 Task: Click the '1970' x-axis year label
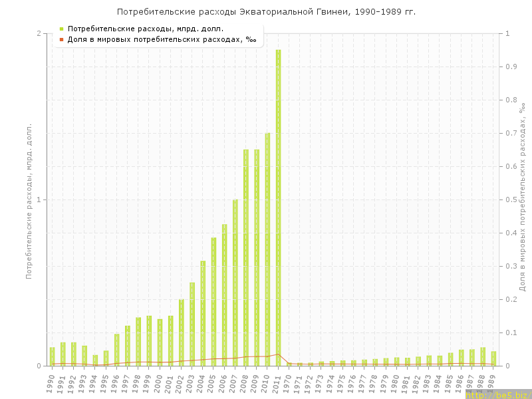click(x=287, y=384)
